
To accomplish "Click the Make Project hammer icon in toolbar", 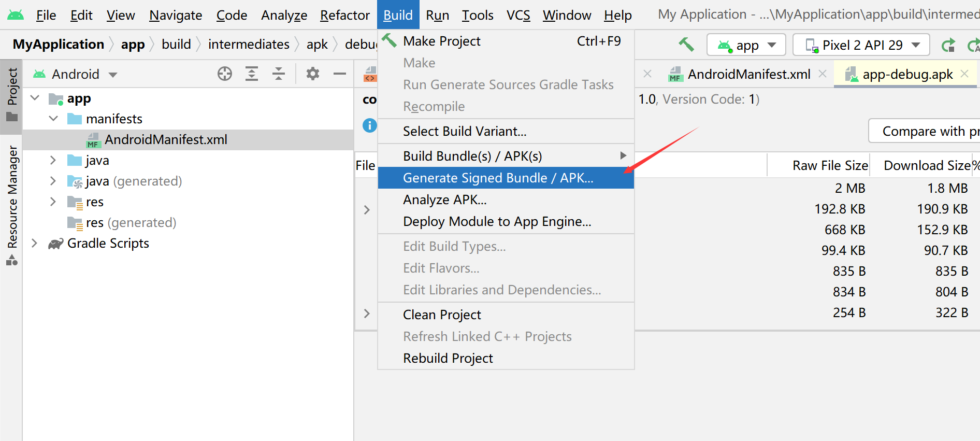I will 686,45.
